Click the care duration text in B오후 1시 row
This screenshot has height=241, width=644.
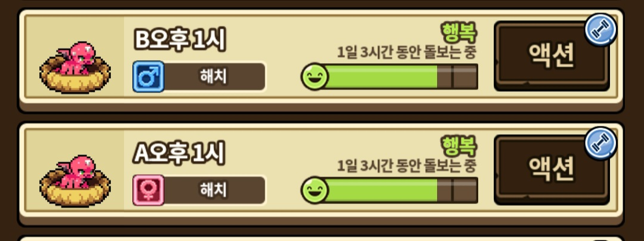pyautogui.click(x=407, y=52)
